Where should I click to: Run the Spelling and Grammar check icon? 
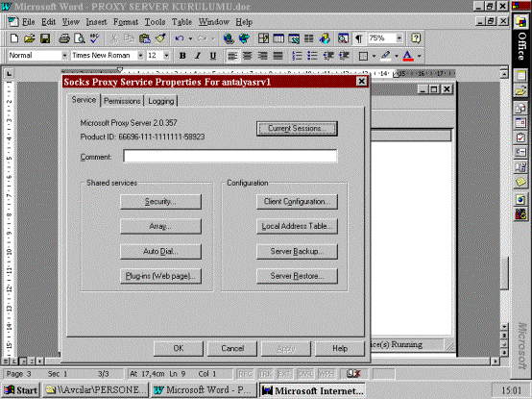pos(95,38)
